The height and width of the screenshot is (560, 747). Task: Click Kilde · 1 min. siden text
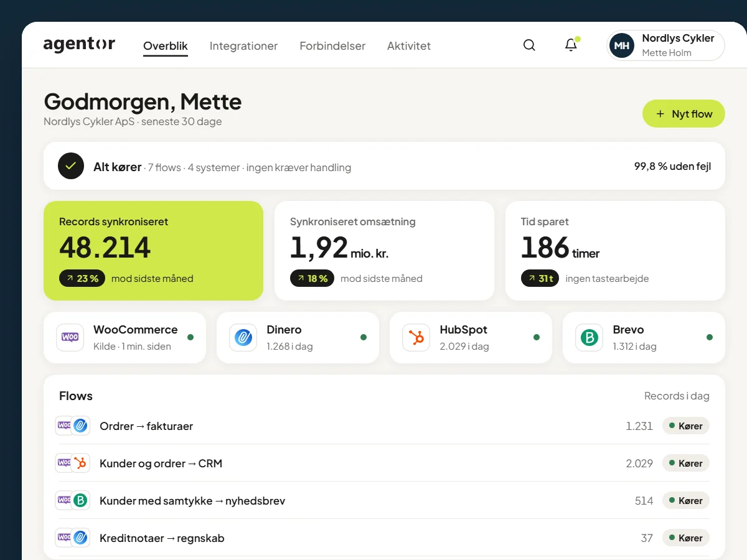tap(132, 347)
